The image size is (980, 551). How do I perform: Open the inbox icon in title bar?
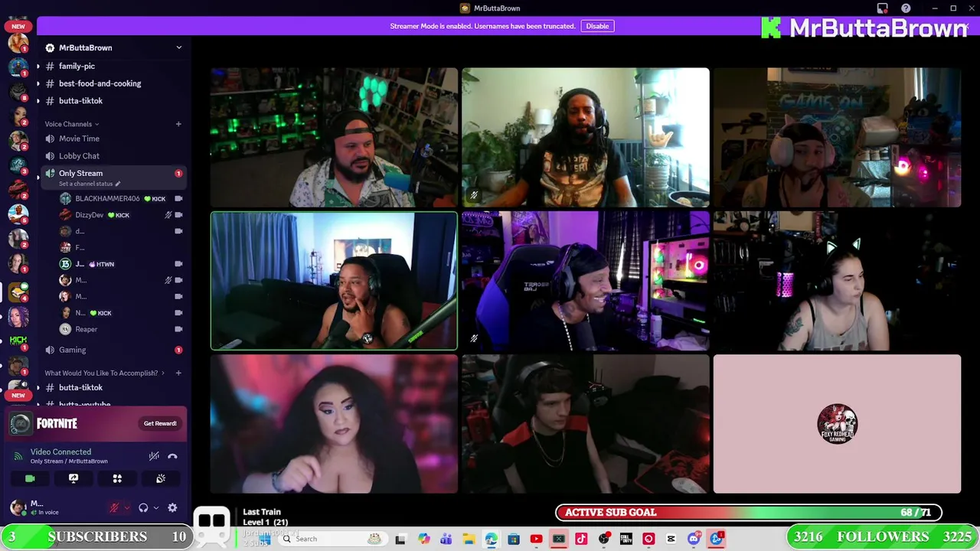click(882, 8)
